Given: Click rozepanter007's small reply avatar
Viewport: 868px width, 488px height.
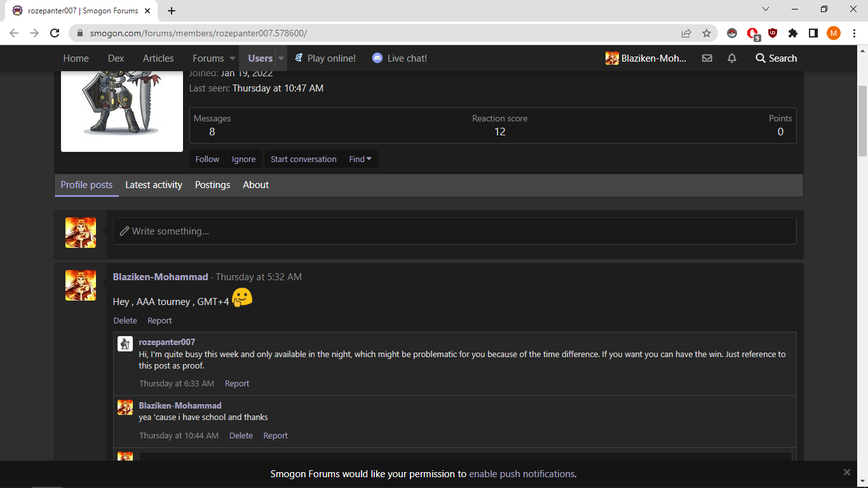Looking at the screenshot, I should click(125, 344).
